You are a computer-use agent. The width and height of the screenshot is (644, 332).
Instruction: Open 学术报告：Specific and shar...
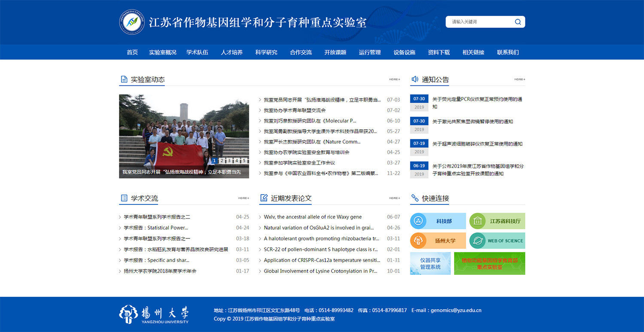click(156, 260)
